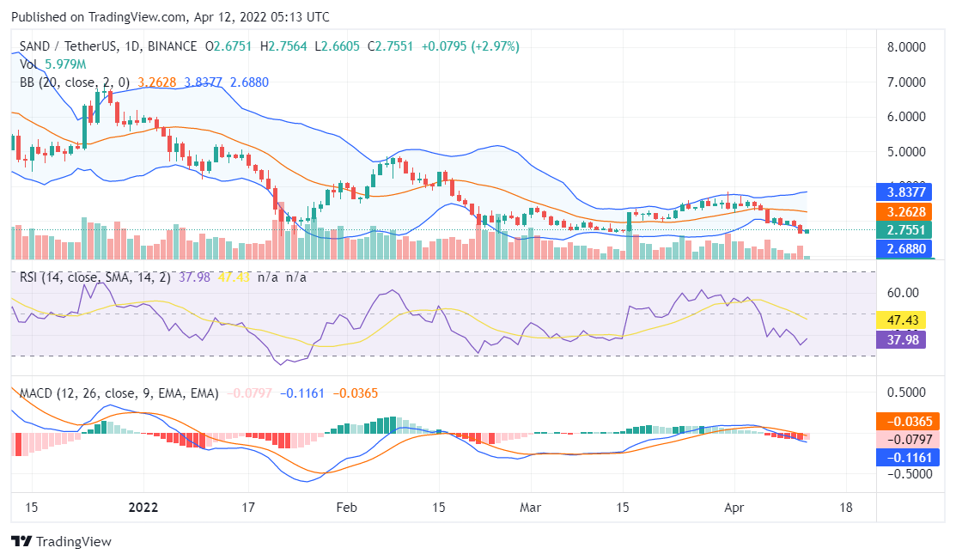Image resolution: width=956 pixels, height=560 pixels.
Task: Click the SAND / TetherUS symbol title
Action: [62, 46]
